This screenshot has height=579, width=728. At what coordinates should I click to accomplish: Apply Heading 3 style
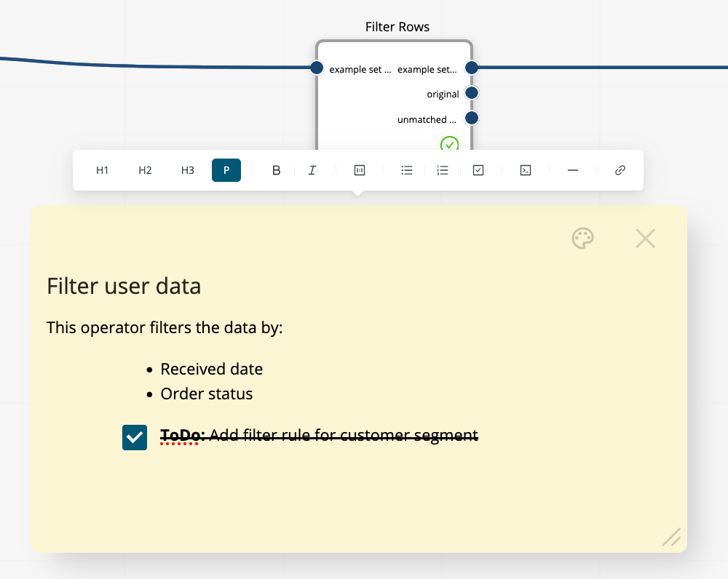[x=188, y=170]
